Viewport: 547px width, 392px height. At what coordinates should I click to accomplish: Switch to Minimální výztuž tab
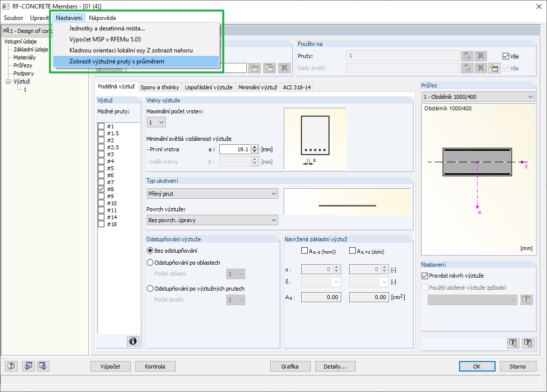[257, 87]
